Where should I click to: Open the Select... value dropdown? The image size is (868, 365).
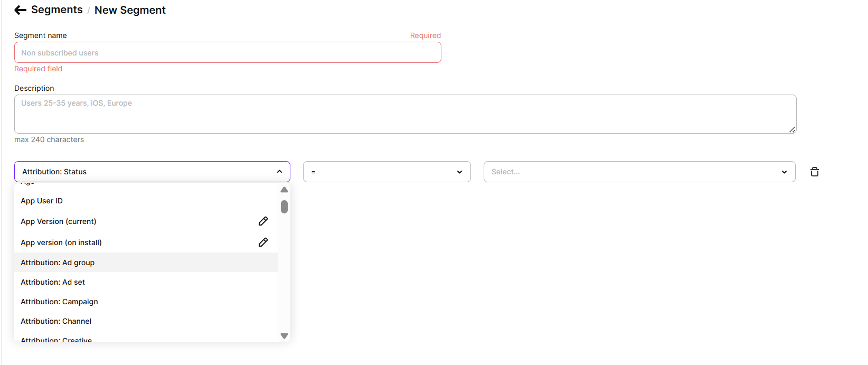[639, 172]
